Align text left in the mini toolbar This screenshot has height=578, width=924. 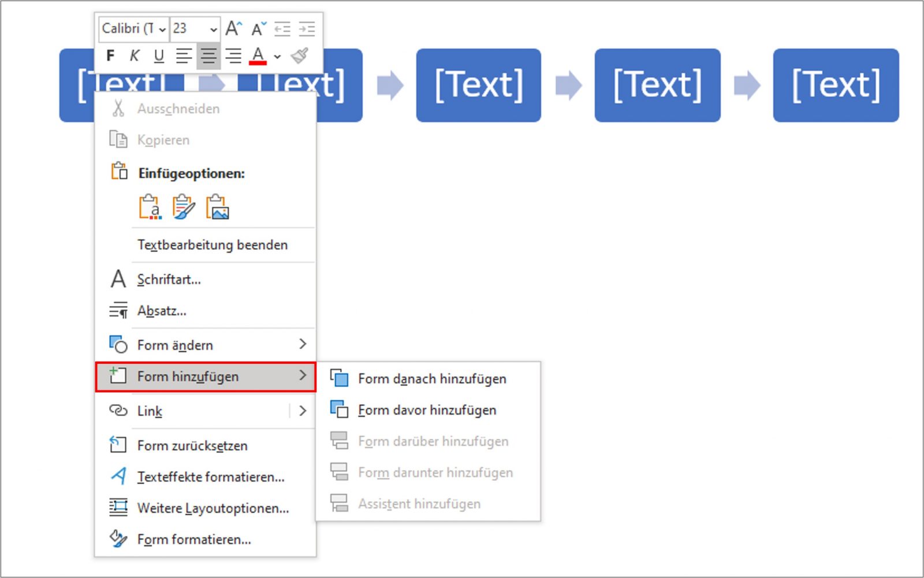click(184, 56)
